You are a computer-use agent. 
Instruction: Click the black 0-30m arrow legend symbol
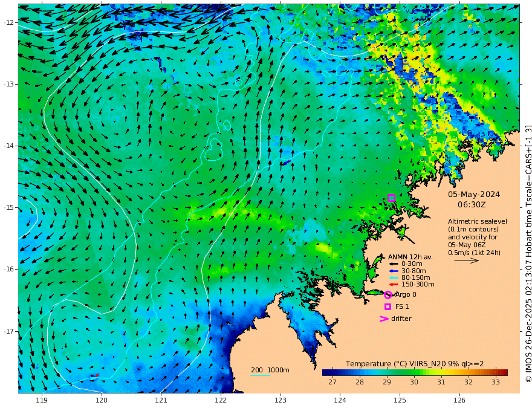(393, 264)
